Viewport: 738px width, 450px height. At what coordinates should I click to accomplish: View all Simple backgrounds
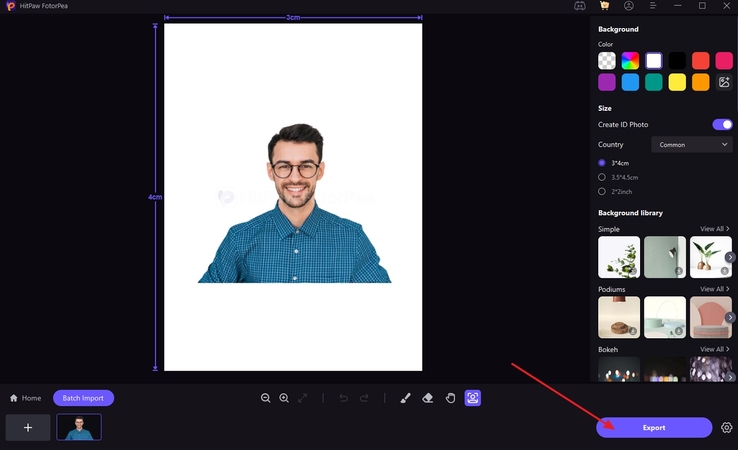pos(714,229)
